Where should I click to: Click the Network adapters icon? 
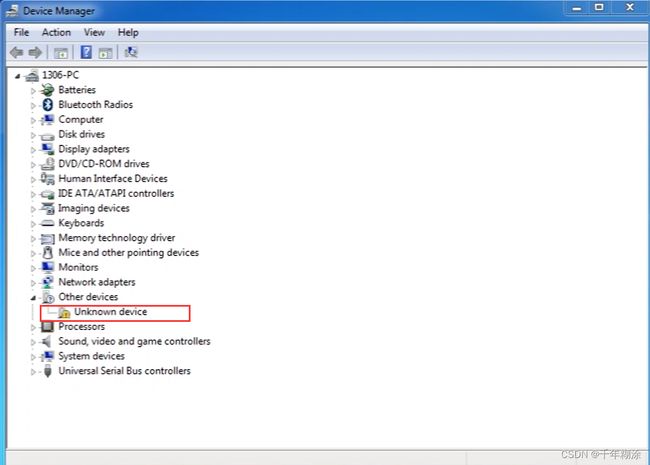tap(48, 282)
